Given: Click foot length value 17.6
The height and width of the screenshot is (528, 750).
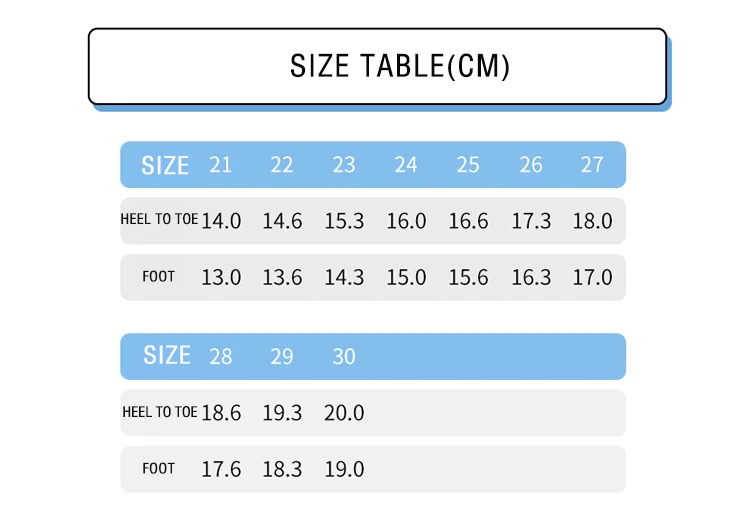Looking at the screenshot, I should point(221,469).
